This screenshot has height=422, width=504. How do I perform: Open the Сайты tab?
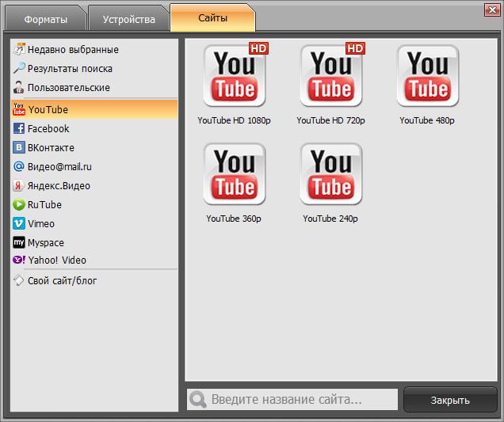212,17
